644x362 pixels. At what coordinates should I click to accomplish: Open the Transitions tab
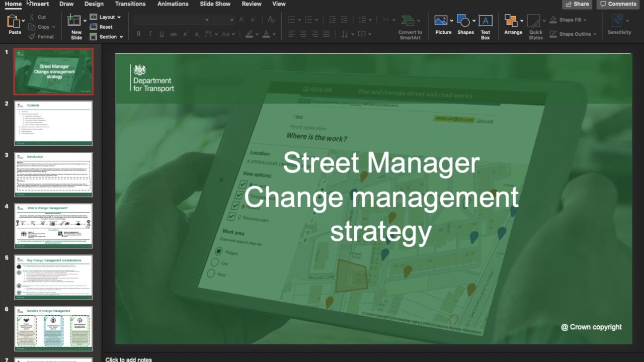(x=130, y=4)
